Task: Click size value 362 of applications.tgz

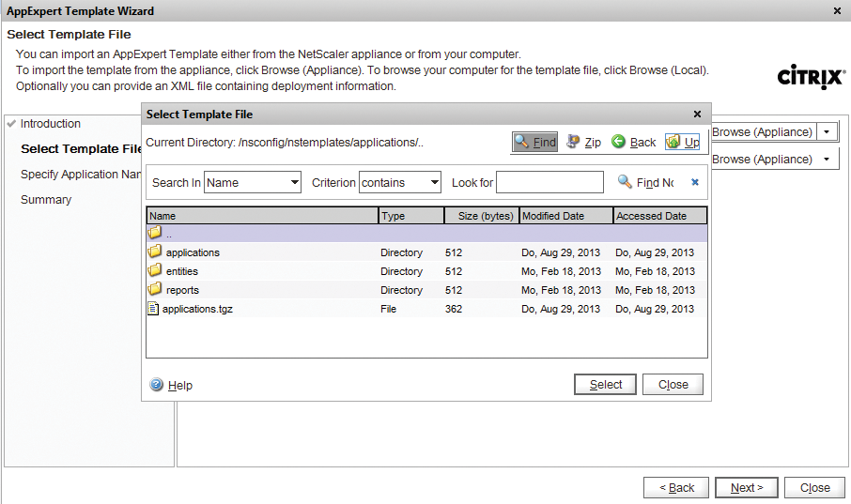Action: point(454,309)
